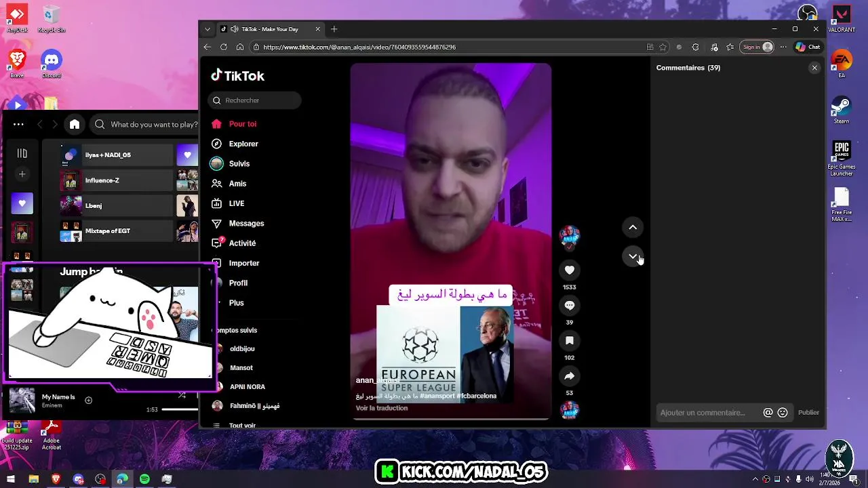
Task: Open Copilot Chat button
Action: coord(808,47)
